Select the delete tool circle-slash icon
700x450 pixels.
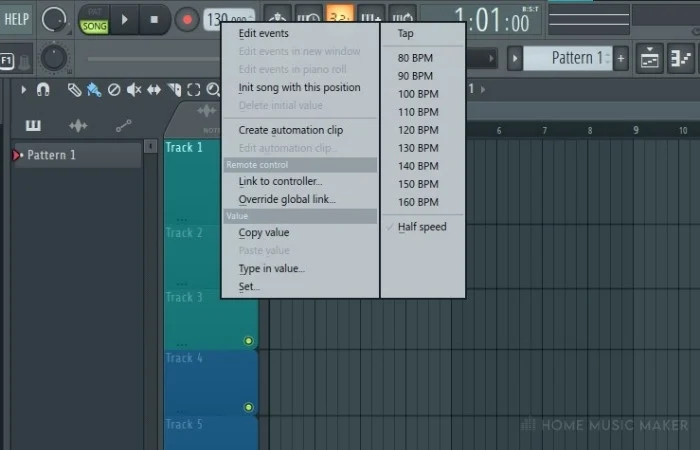[114, 90]
